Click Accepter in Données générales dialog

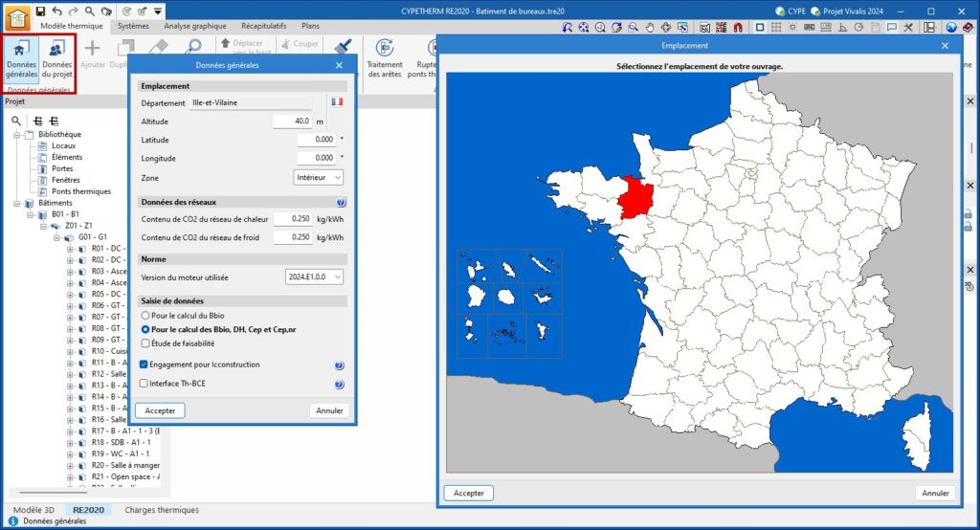tap(160, 410)
